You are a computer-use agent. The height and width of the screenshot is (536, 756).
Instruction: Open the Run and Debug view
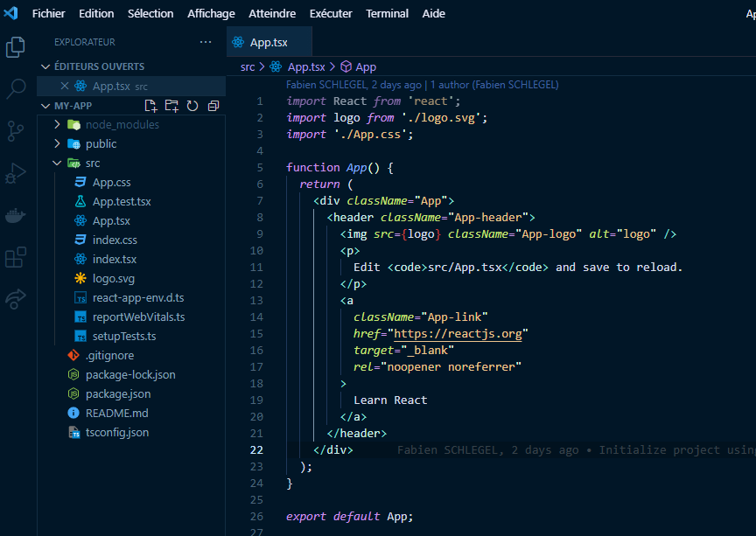(x=16, y=173)
